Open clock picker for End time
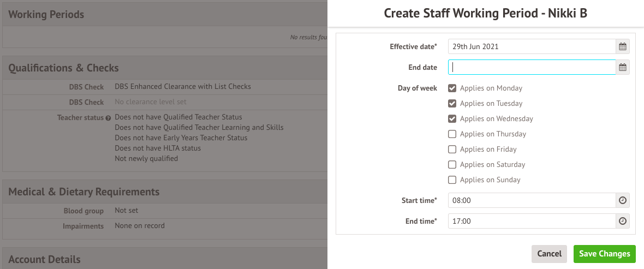This screenshot has width=644, height=269. (x=623, y=221)
